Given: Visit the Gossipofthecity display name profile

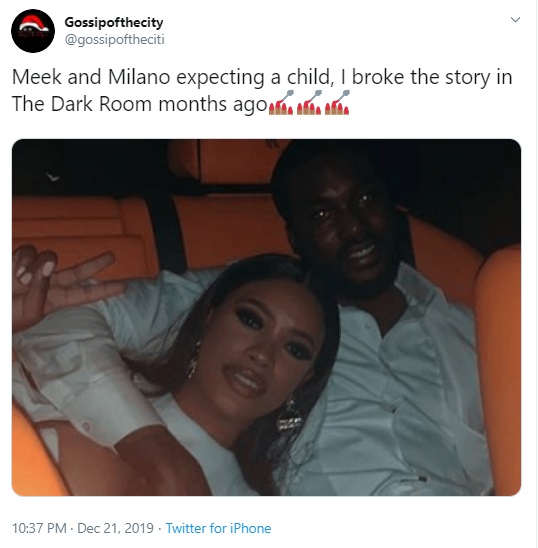Looking at the screenshot, I should coord(114,23).
